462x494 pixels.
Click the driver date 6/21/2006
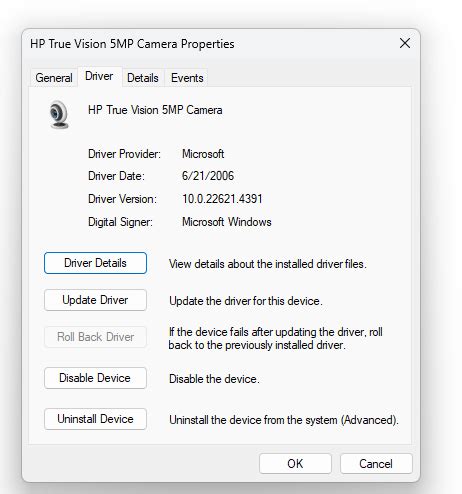point(208,176)
